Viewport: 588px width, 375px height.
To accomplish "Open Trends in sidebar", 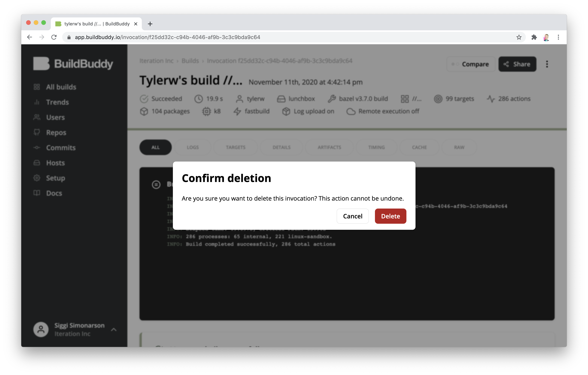I will (x=57, y=102).
